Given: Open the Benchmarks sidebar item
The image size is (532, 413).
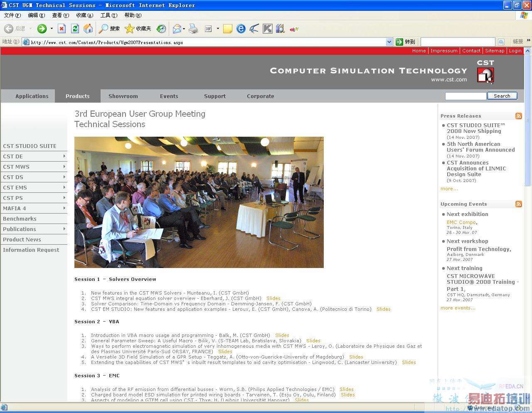Looking at the screenshot, I should pos(20,219).
